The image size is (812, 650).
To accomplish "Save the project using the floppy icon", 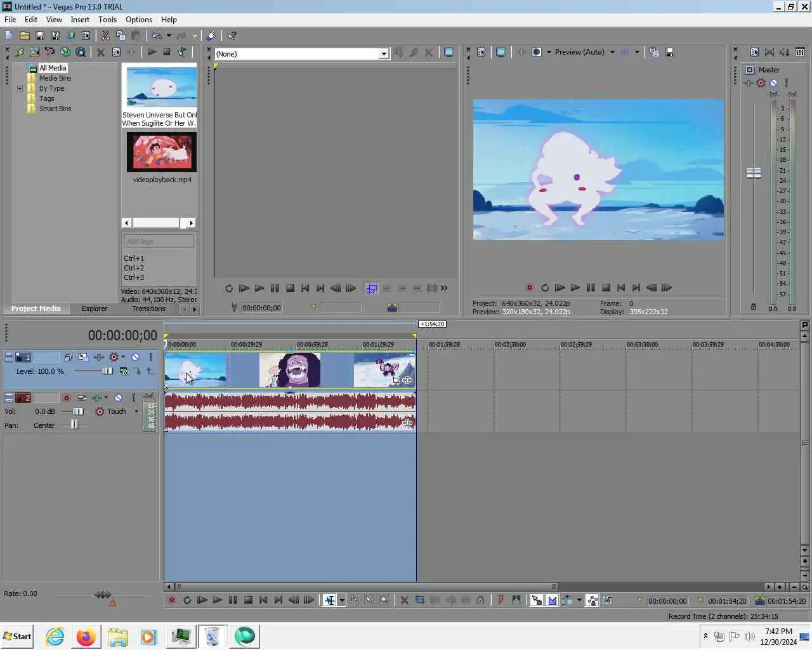I will click(39, 36).
